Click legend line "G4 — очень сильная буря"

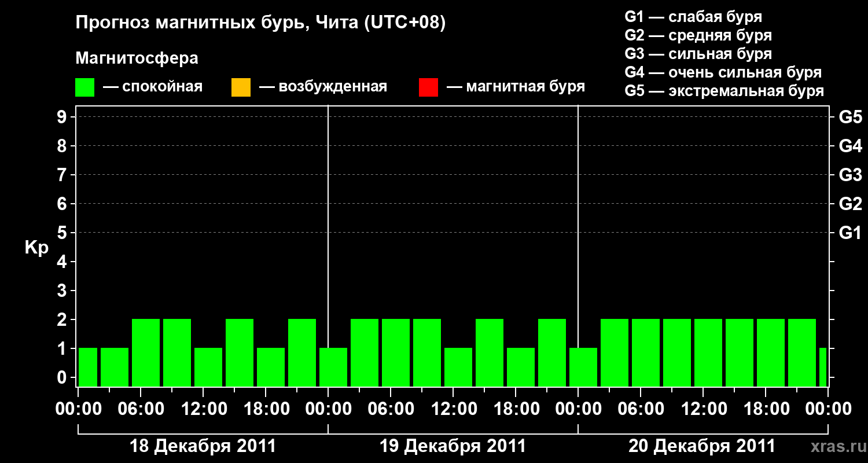point(723,72)
